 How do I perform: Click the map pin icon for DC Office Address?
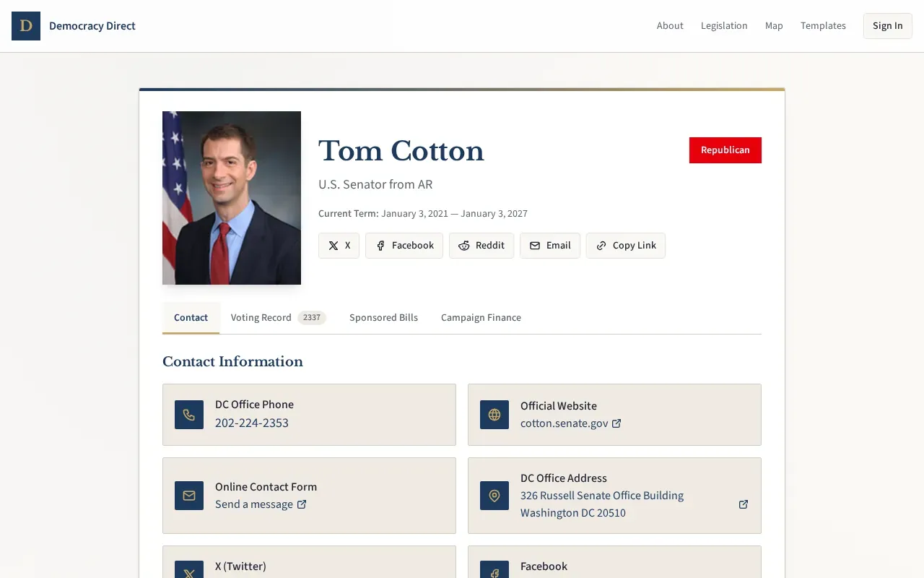[x=494, y=496]
